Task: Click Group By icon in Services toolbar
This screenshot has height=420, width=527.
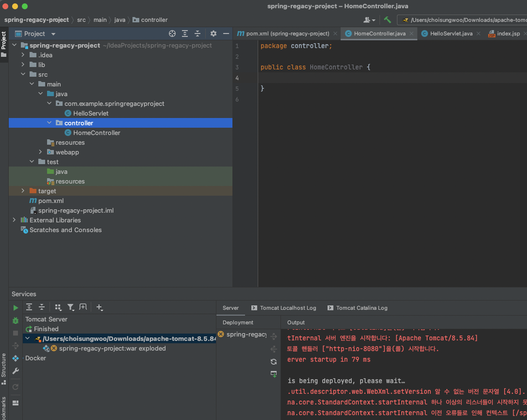Action: [58, 307]
